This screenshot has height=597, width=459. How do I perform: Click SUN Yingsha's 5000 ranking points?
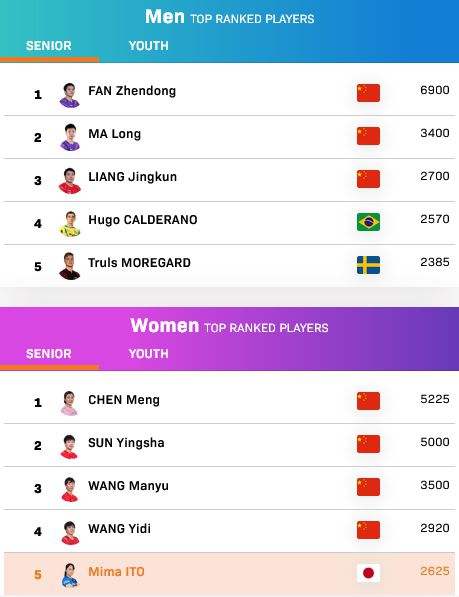tap(435, 442)
